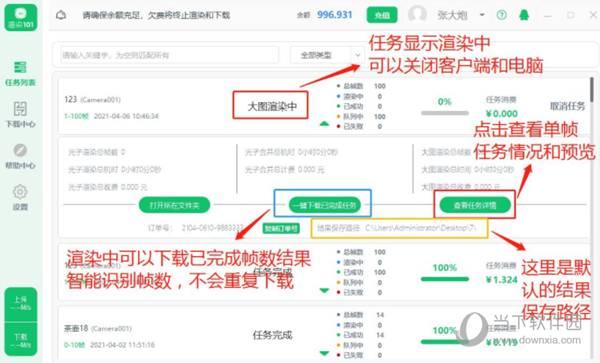Click the green bell alert icon
The width and height of the screenshot is (600, 363).
(x=524, y=15)
